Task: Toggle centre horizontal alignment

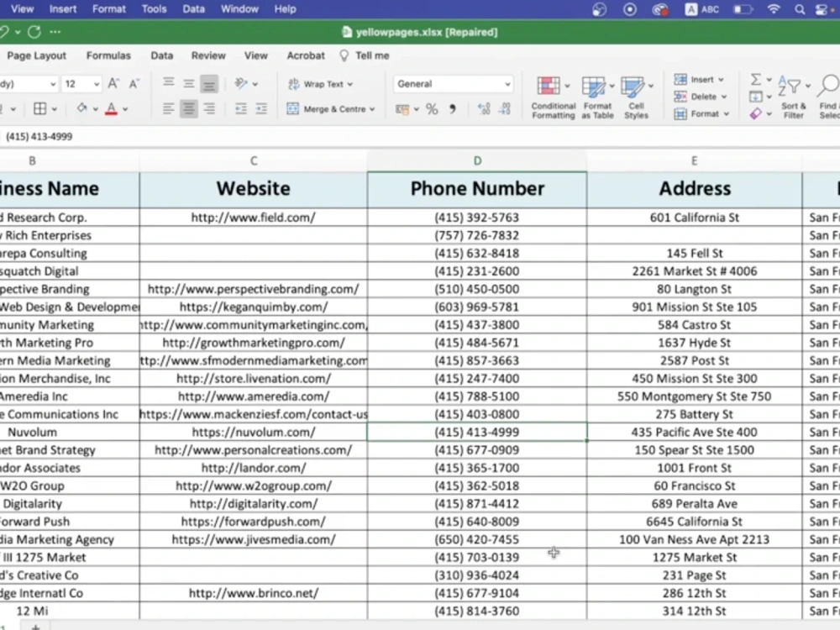Action: pyautogui.click(x=188, y=108)
